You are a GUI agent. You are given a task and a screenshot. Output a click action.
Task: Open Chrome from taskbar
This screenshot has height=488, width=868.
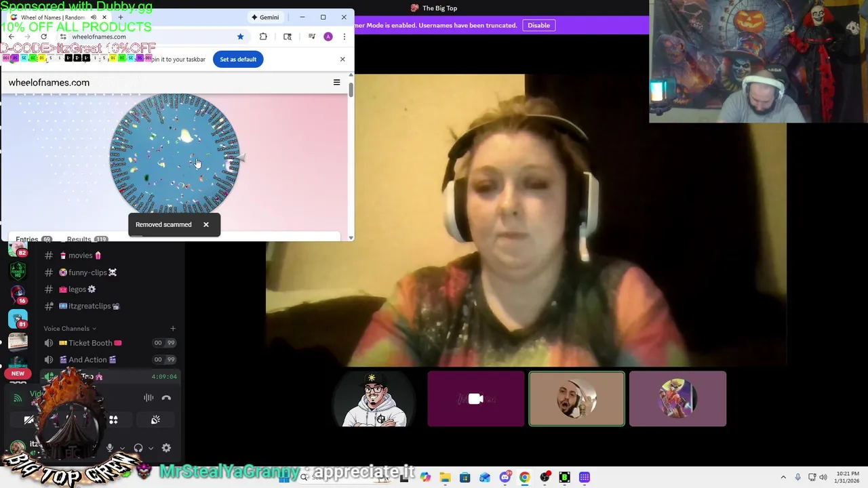pyautogui.click(x=524, y=478)
